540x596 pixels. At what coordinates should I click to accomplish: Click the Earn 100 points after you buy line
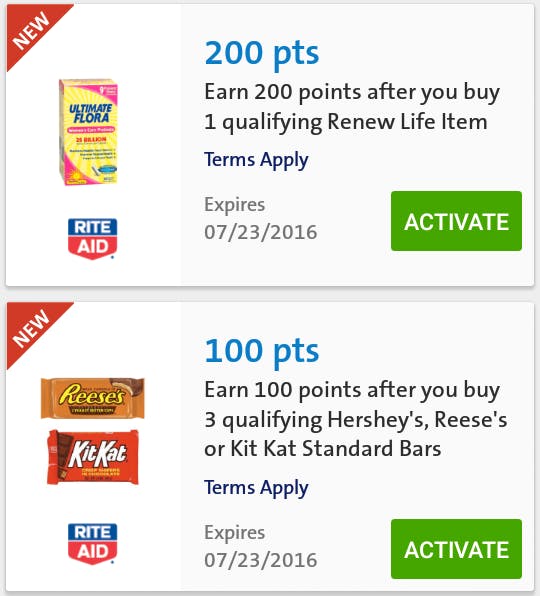coord(352,390)
